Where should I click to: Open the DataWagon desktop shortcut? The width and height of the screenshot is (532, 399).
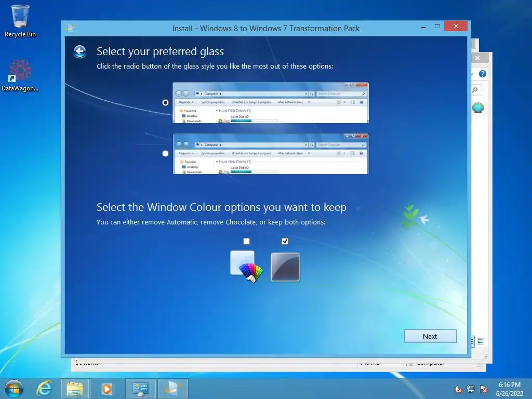(x=20, y=75)
